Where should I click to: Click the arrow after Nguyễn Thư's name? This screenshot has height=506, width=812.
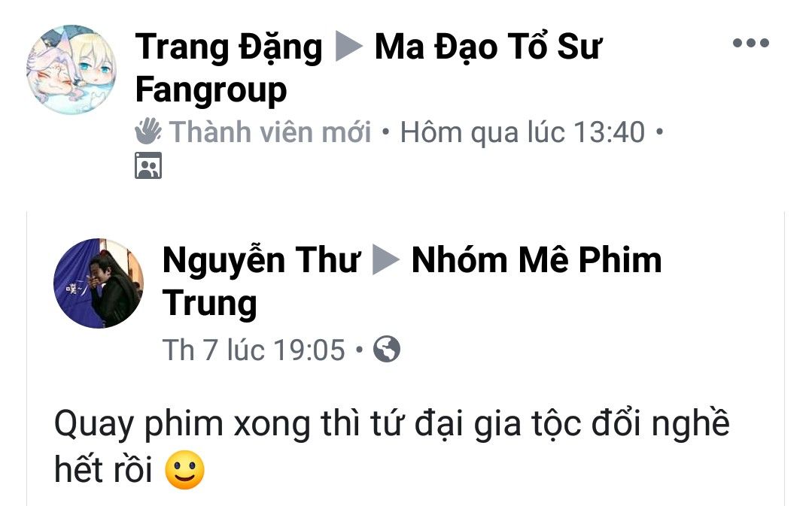386,259
